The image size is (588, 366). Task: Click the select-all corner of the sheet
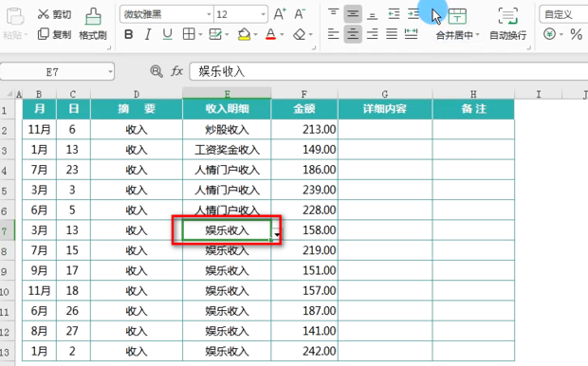9,94
